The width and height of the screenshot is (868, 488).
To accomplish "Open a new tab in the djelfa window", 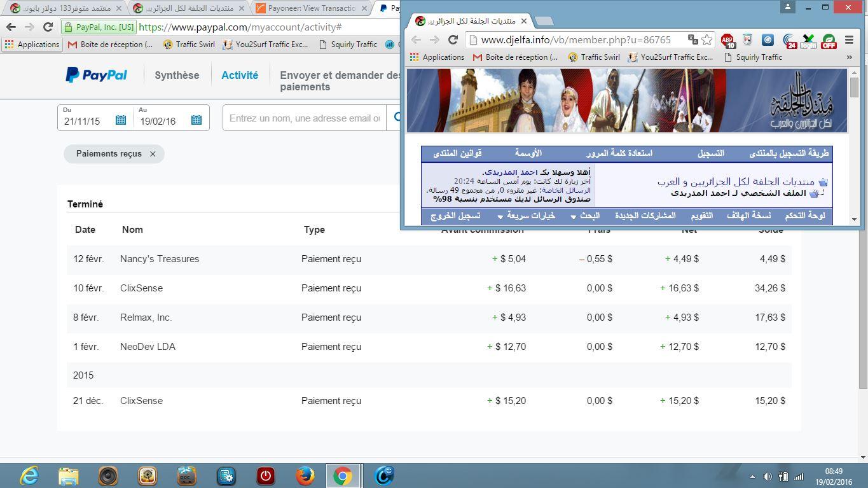I will pyautogui.click(x=543, y=21).
